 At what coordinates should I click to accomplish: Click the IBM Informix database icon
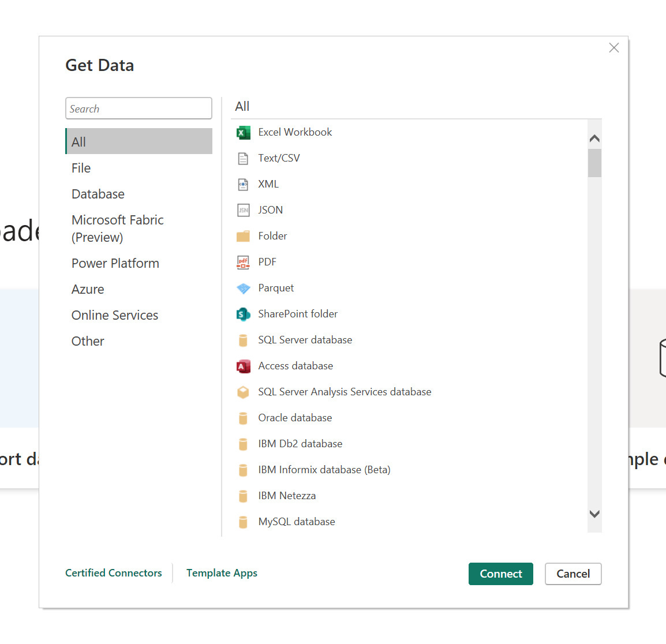point(243,470)
